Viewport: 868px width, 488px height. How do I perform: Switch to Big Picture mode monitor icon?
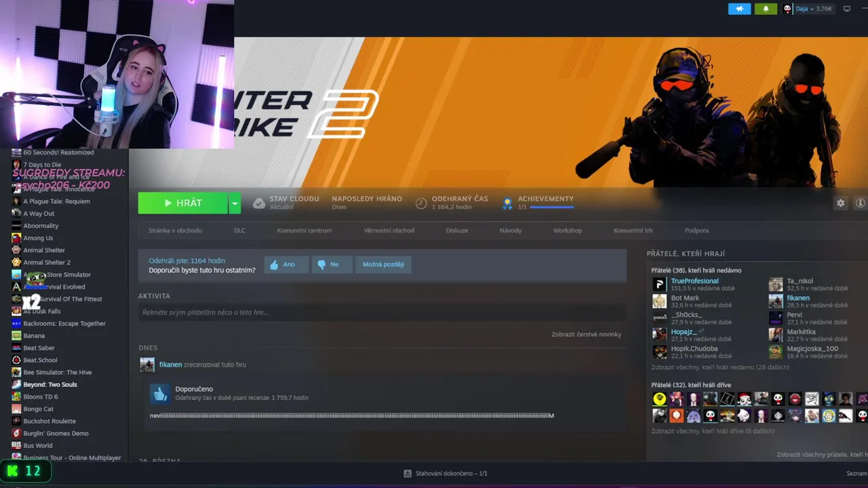846,9
